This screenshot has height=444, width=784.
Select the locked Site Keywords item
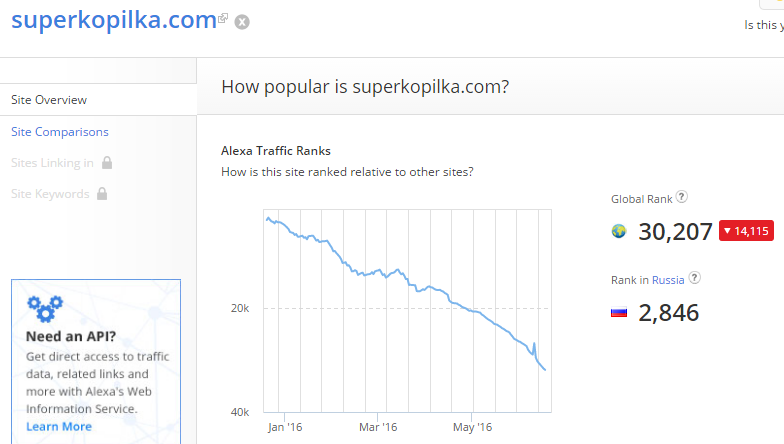pos(50,194)
